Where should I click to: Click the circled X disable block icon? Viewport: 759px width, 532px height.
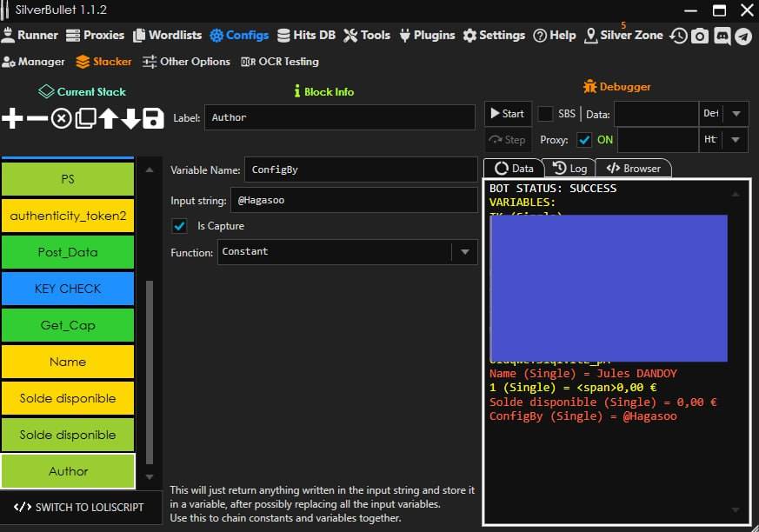61,118
